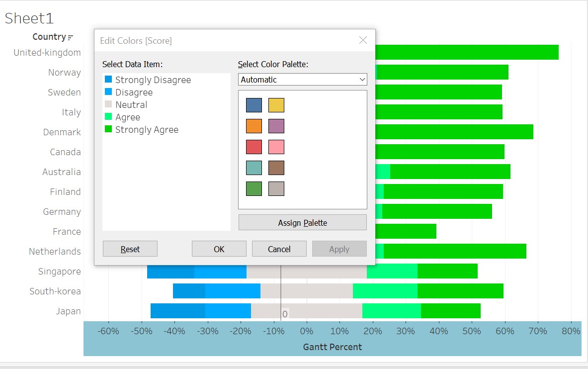Select the Strongly Disagree data item
The height and width of the screenshot is (369, 588).
click(x=153, y=80)
